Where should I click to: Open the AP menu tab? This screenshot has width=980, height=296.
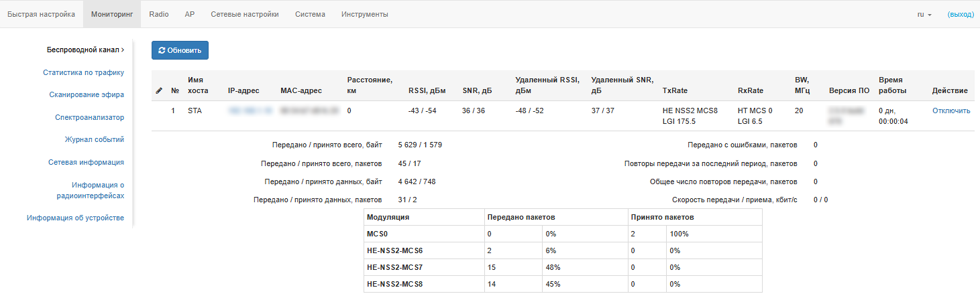pyautogui.click(x=190, y=14)
